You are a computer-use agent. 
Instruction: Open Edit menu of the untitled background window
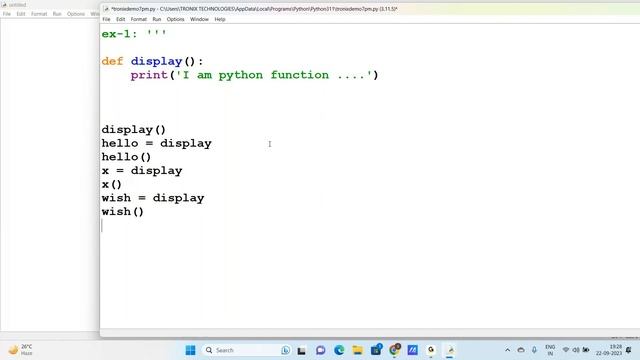[x=21, y=14]
